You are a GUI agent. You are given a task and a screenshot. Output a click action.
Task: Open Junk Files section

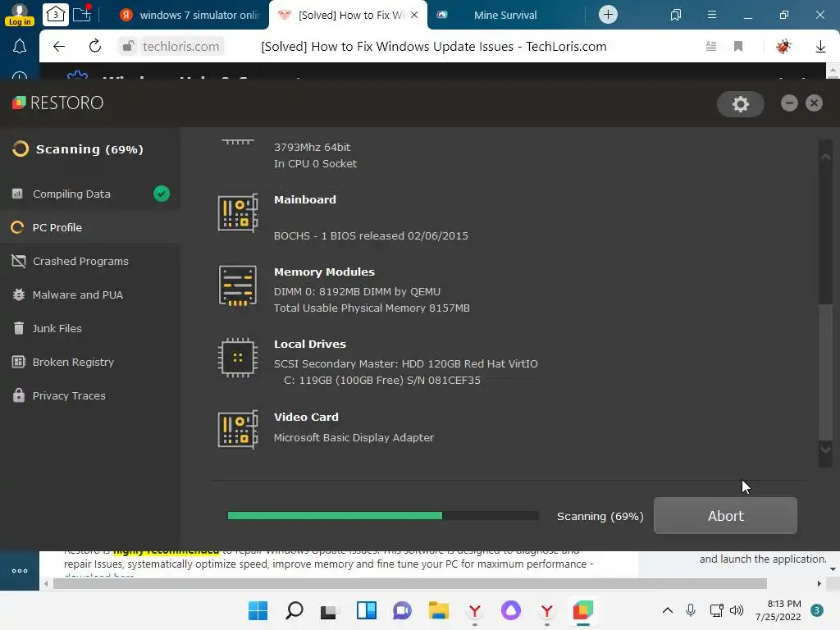pyautogui.click(x=90, y=328)
